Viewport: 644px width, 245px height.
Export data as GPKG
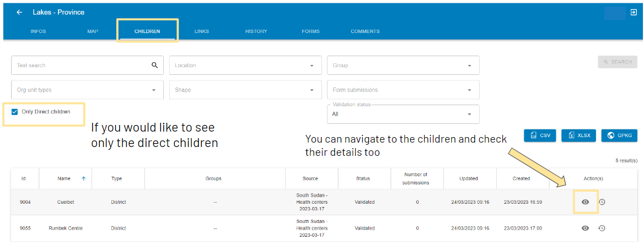pyautogui.click(x=619, y=135)
